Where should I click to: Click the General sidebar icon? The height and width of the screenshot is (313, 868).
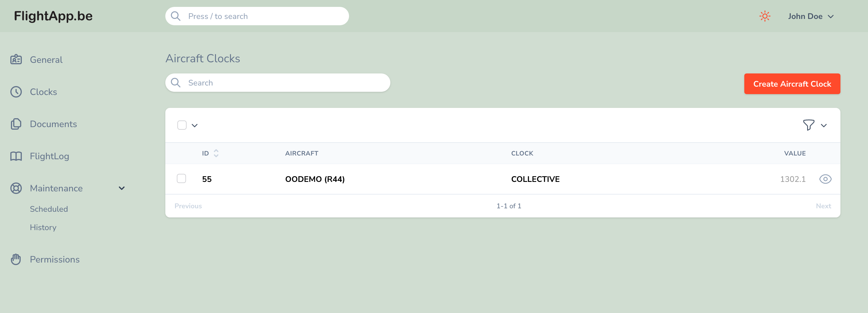pos(17,59)
